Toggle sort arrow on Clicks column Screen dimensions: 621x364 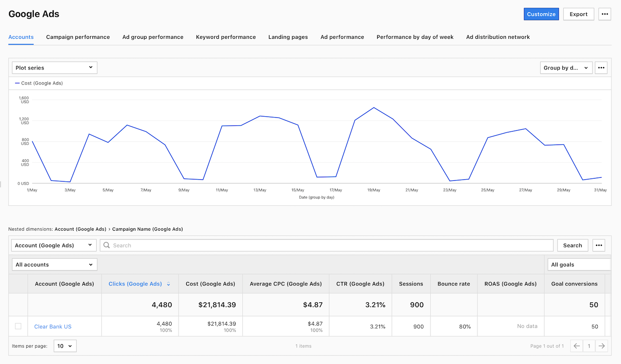coord(168,284)
